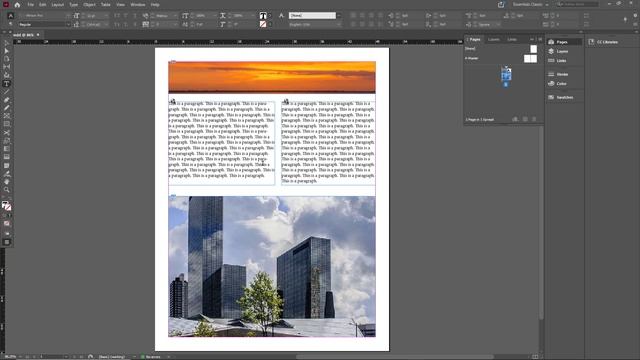Image resolution: width=640 pixels, height=360 pixels.
Task: Open the Layout menu
Action: (58, 5)
